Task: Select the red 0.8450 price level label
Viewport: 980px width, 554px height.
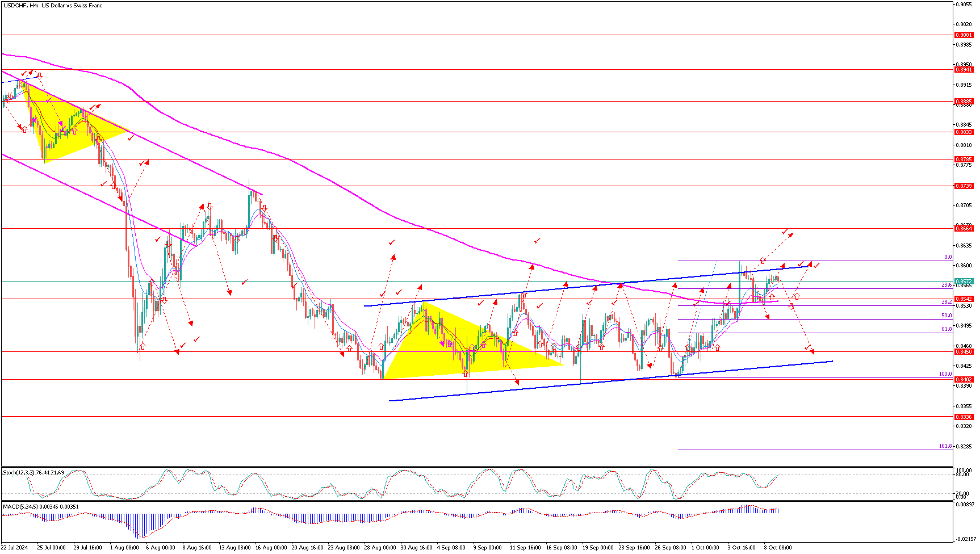Action: pos(964,352)
